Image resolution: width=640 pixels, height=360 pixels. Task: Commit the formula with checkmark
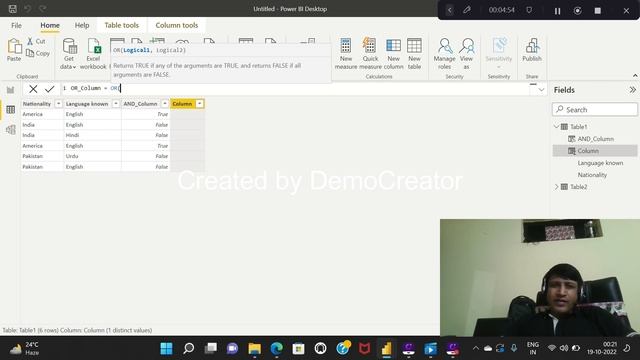50,89
